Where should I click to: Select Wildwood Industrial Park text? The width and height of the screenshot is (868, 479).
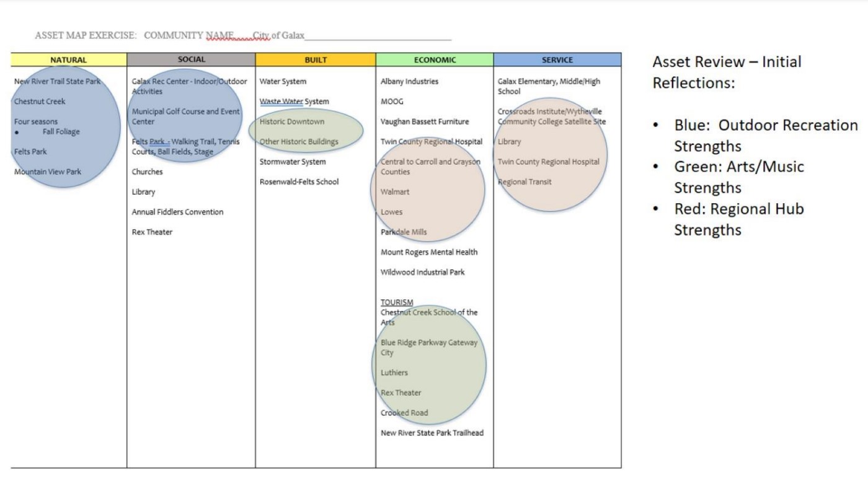pos(422,272)
